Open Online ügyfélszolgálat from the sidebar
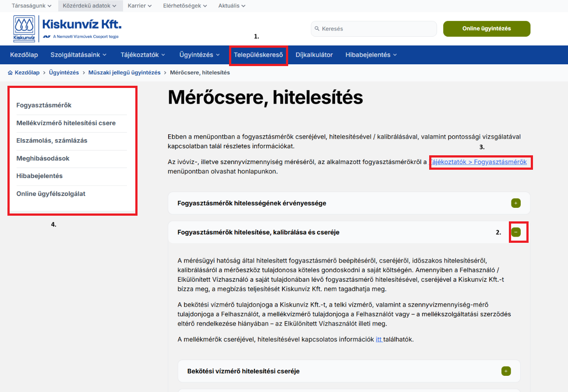Screen dimensions: 568x392 50,193
